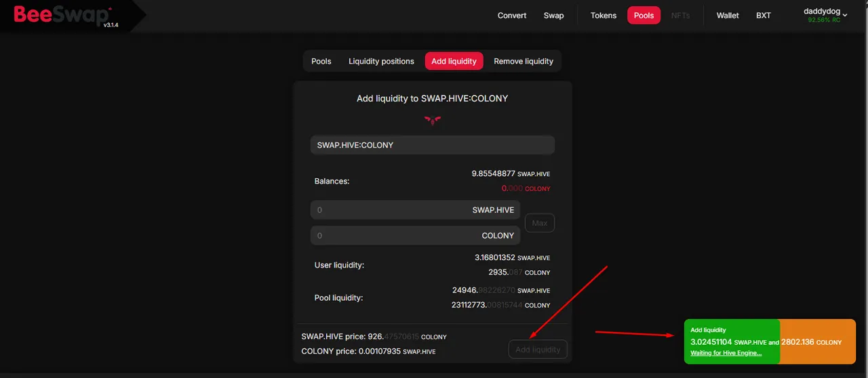Open the daddydog account dropdown
Screen dimensions: 868x378
(x=825, y=15)
